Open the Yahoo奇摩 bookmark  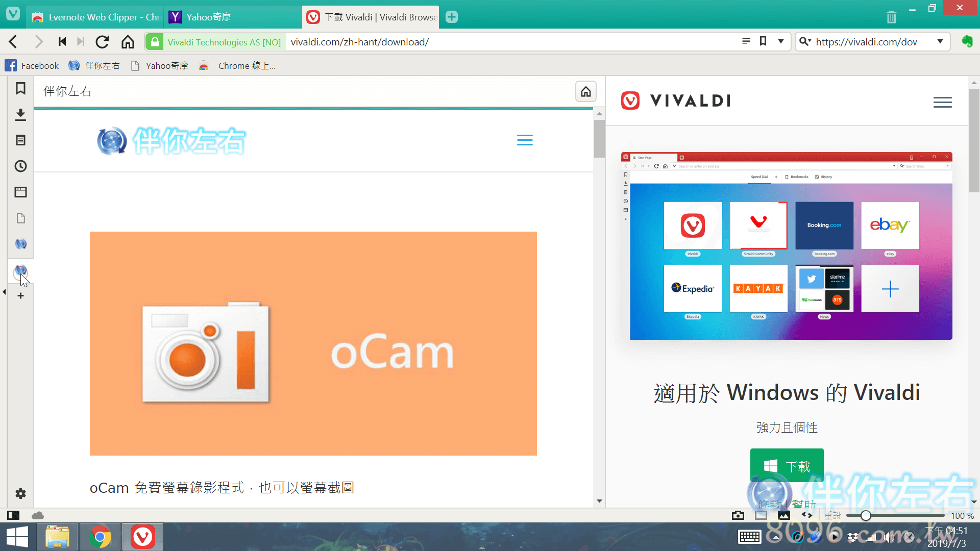160,66
